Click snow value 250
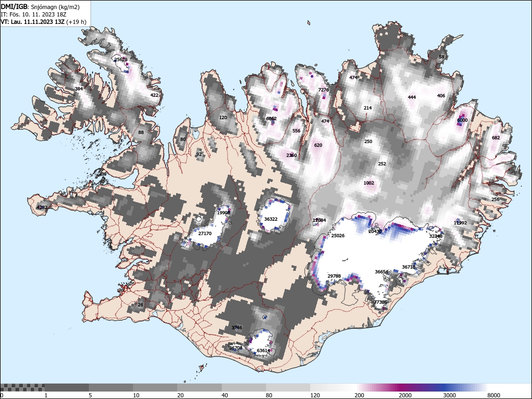 coord(368,142)
